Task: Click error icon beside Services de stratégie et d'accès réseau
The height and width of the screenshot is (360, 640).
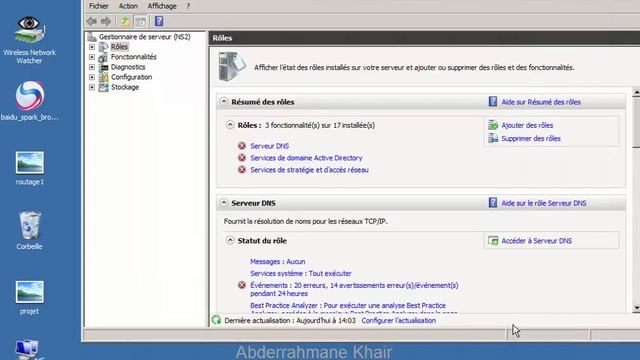Action: (x=242, y=169)
